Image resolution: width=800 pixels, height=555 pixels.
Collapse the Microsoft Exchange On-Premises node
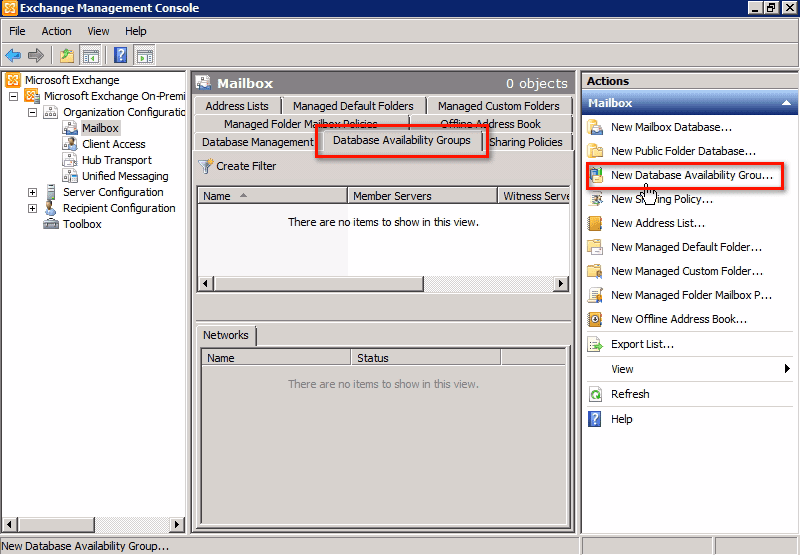click(x=14, y=96)
